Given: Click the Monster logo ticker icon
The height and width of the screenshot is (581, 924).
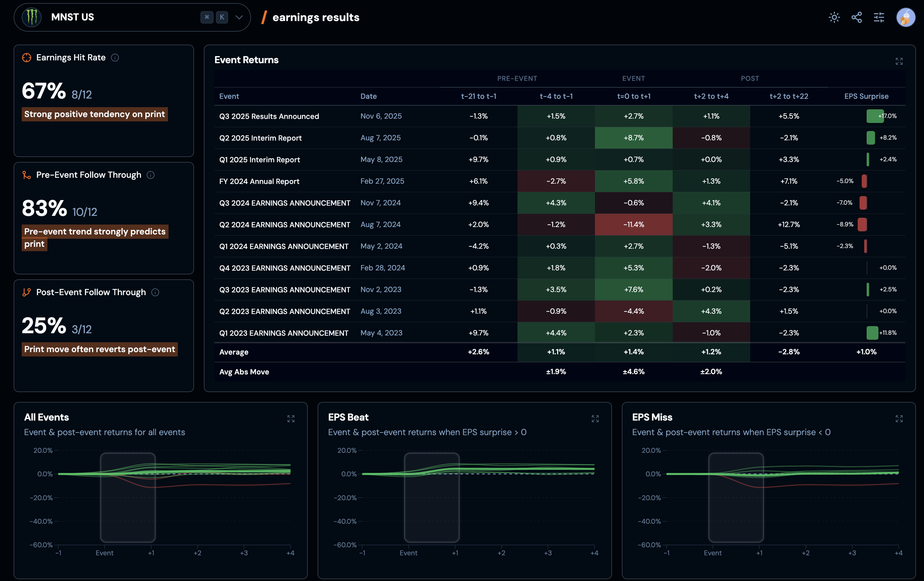Looking at the screenshot, I should tap(32, 17).
